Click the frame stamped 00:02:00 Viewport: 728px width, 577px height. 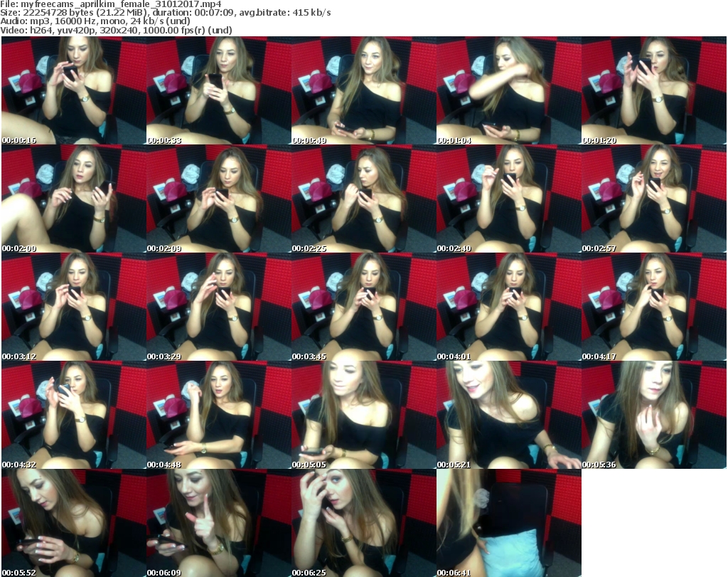74,198
